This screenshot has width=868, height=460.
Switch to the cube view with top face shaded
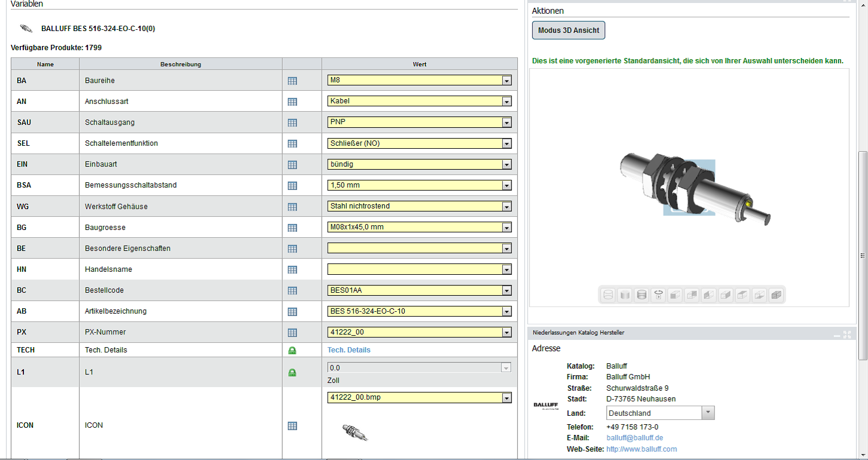(x=742, y=295)
